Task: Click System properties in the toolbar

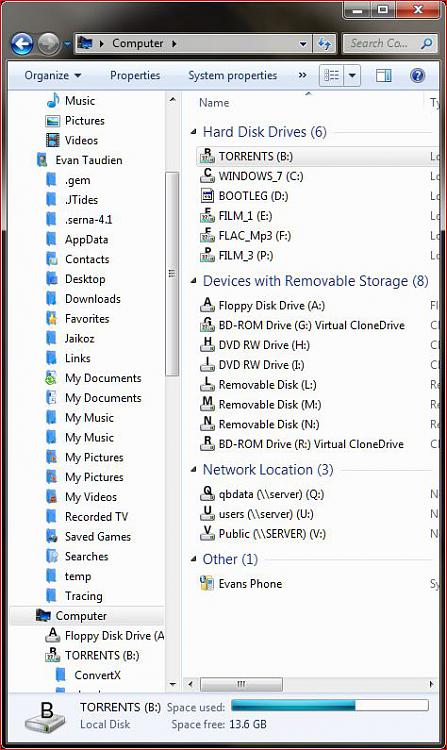Action: point(232,76)
